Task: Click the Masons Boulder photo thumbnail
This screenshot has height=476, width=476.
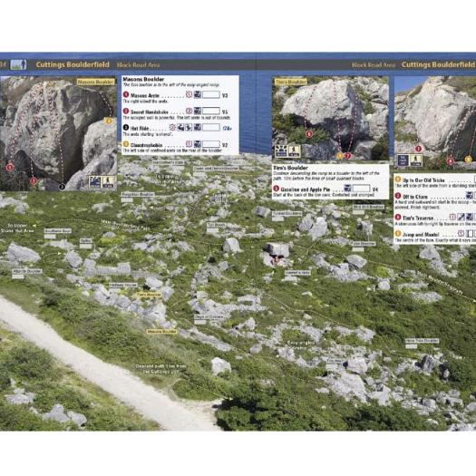Action: tap(58, 133)
